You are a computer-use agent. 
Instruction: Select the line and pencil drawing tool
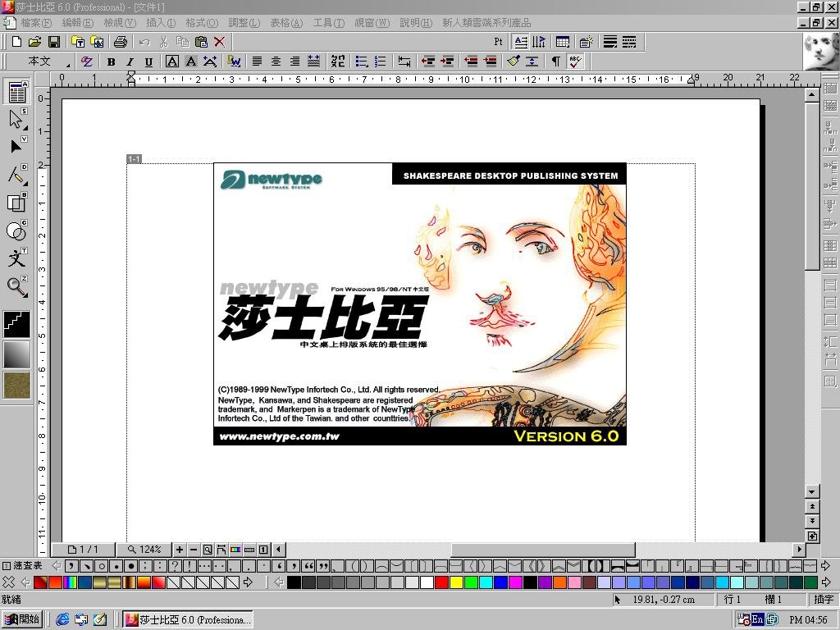[x=16, y=175]
